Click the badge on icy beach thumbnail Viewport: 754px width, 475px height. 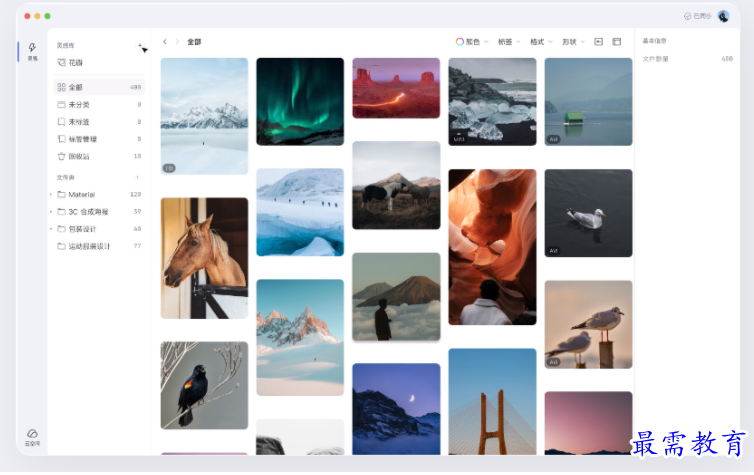pyautogui.click(x=459, y=139)
